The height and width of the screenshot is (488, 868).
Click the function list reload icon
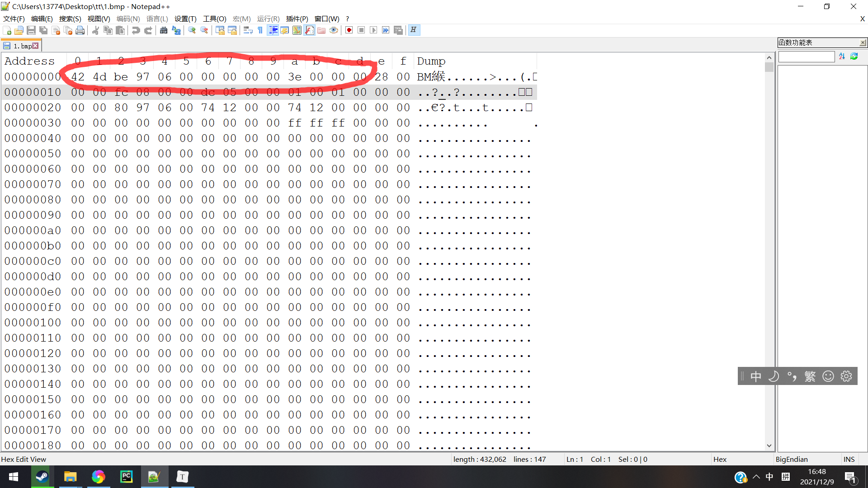(854, 56)
